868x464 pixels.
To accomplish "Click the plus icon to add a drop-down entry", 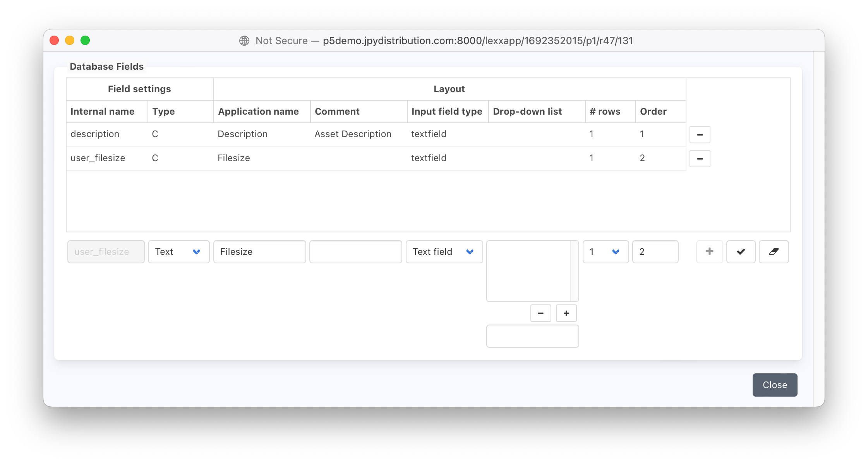I will [566, 313].
